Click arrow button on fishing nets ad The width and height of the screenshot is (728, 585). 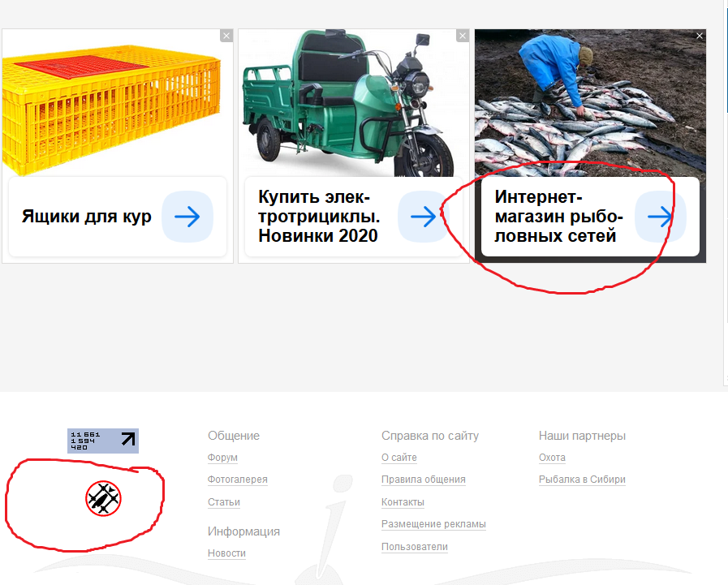pos(659,217)
